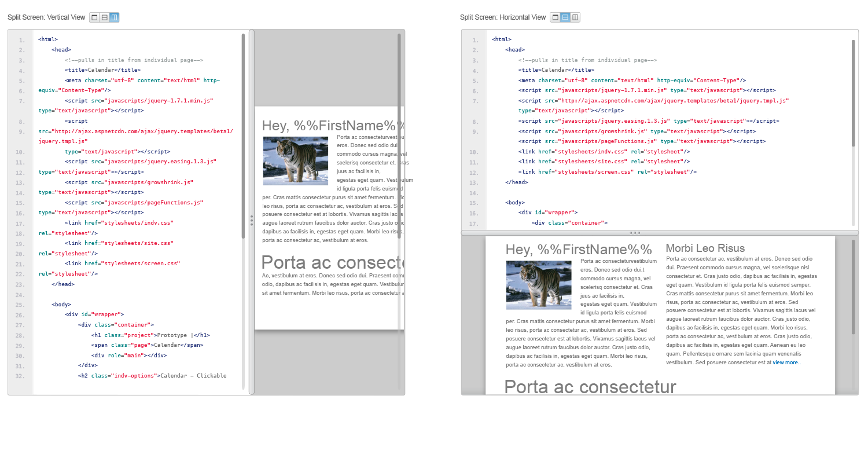Select horizontal split icon in Vertical View panel

click(x=104, y=17)
